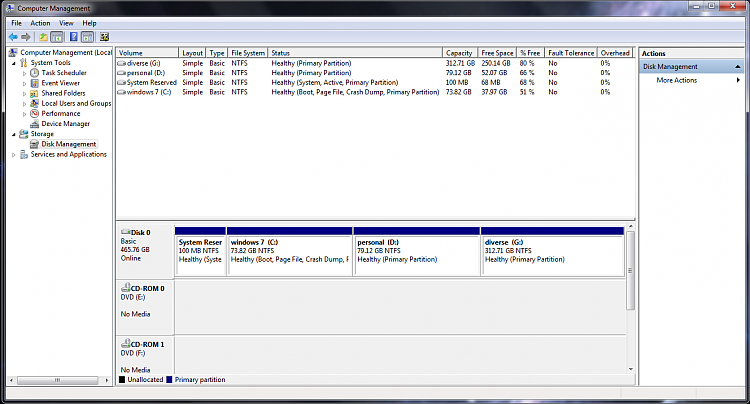Click the Disk Management tree icon

click(34, 144)
